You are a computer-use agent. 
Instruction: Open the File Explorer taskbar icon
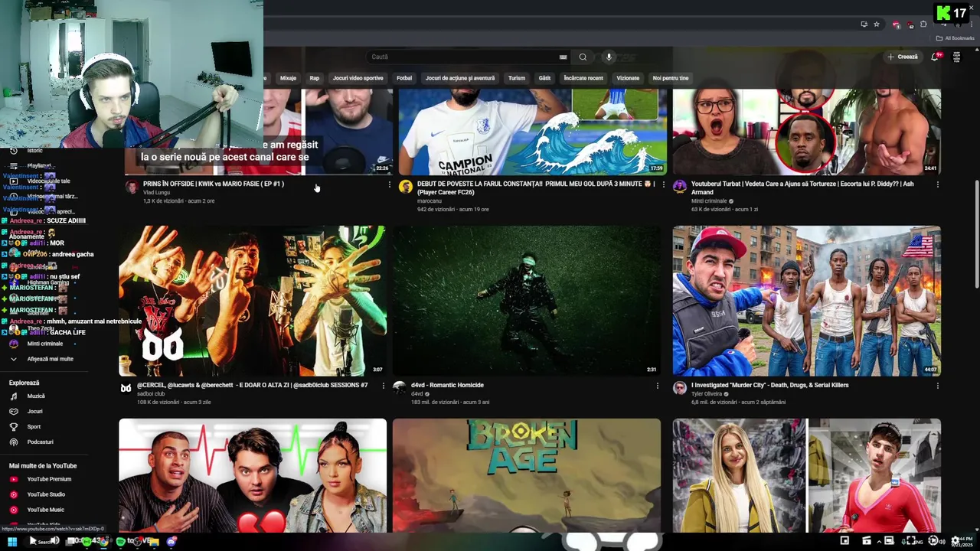[x=153, y=541]
